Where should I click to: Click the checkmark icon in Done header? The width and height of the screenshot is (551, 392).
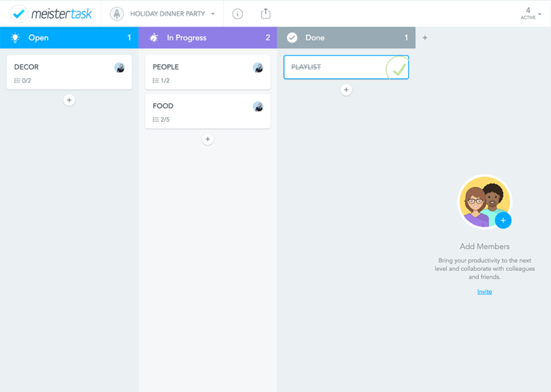[x=292, y=37]
